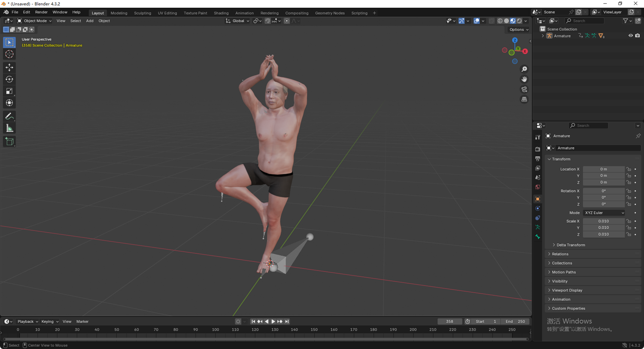Click the properties panel search field
Viewport: 644px width, 349px height.
click(x=588, y=125)
